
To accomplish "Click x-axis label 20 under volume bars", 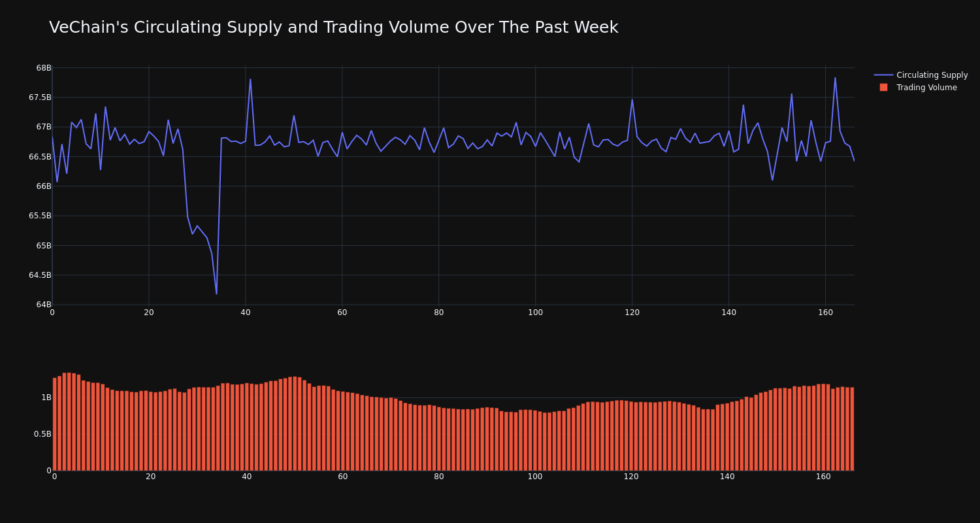I will 151,477.
